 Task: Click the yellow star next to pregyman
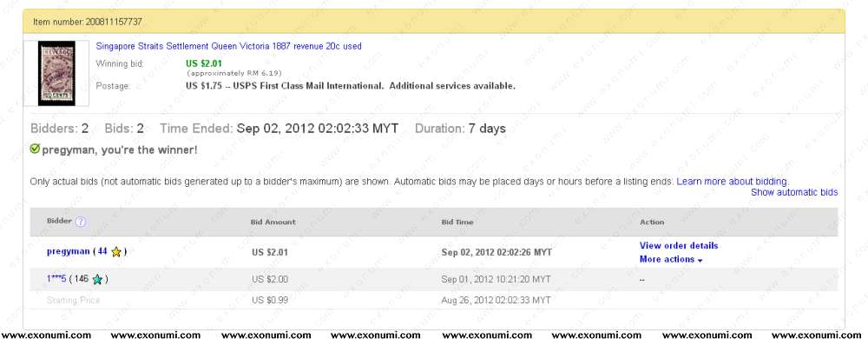click(x=116, y=252)
